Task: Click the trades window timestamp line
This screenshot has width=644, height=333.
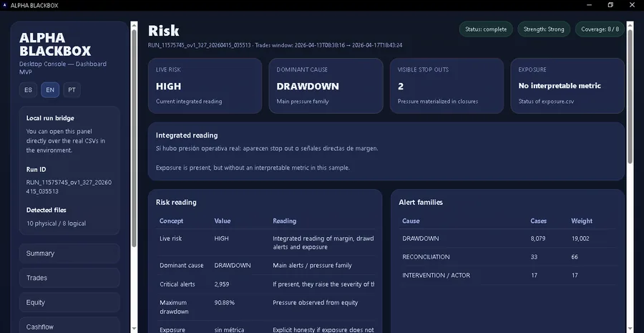Action: point(275,45)
